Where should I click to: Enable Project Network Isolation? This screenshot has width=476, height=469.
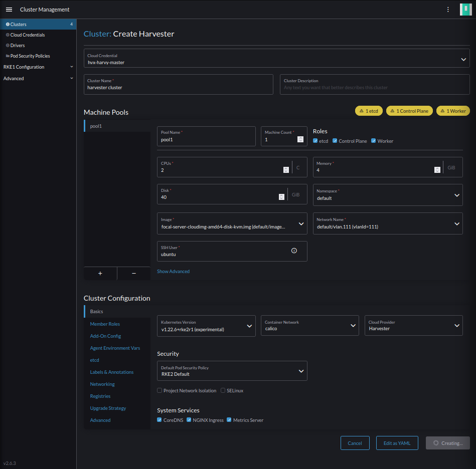[x=159, y=390]
